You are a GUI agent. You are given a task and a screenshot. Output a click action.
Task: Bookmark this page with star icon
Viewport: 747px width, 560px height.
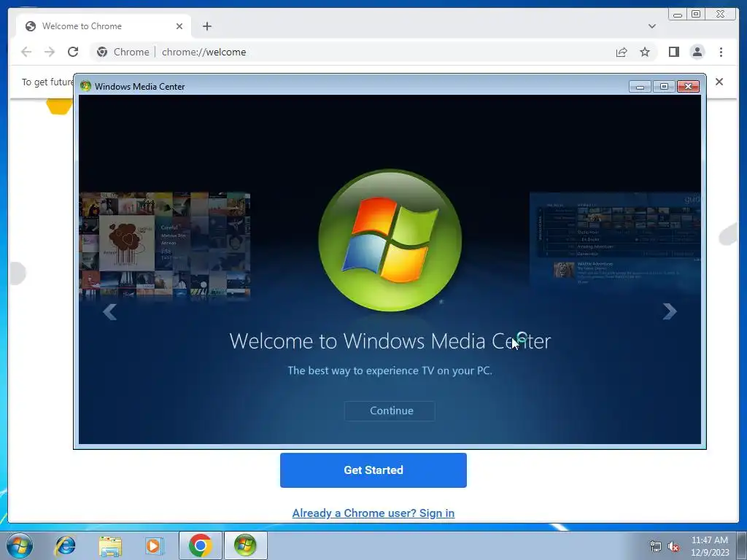point(645,52)
